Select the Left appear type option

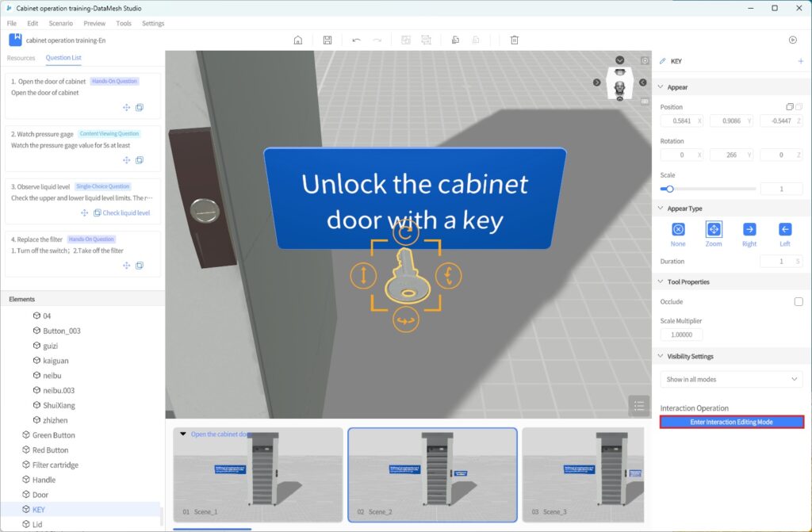785,229
